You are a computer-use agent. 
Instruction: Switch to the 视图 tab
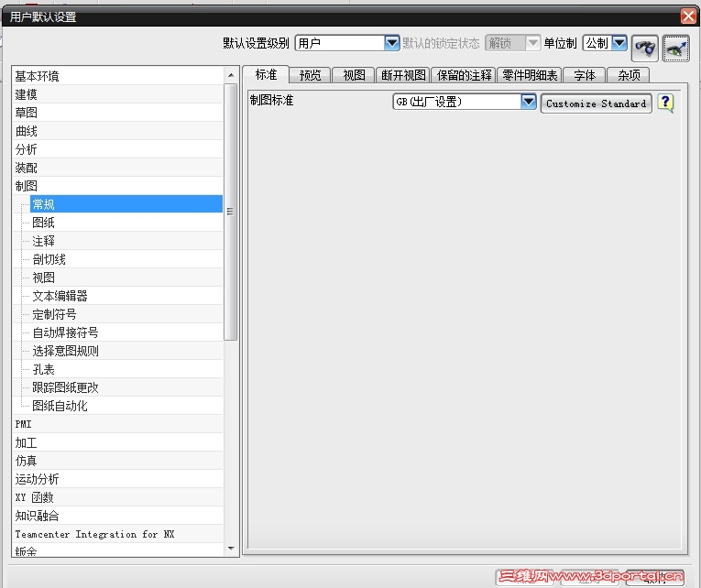tap(354, 75)
